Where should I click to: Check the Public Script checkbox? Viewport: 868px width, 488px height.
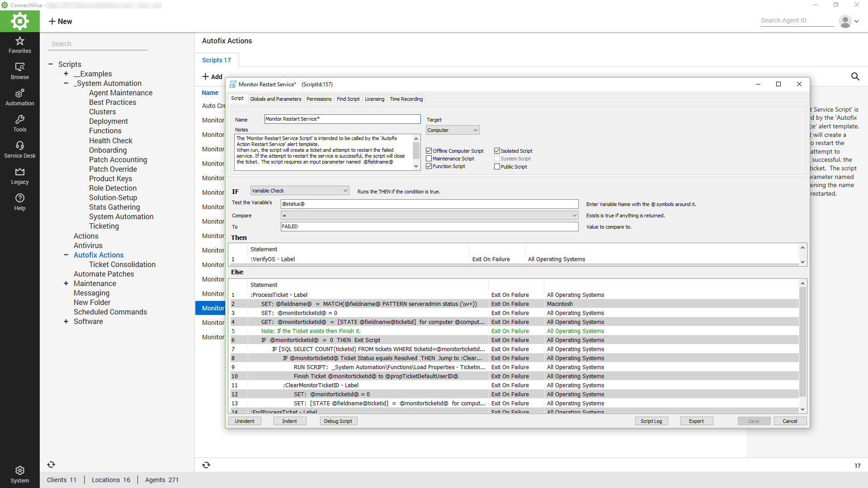point(497,167)
